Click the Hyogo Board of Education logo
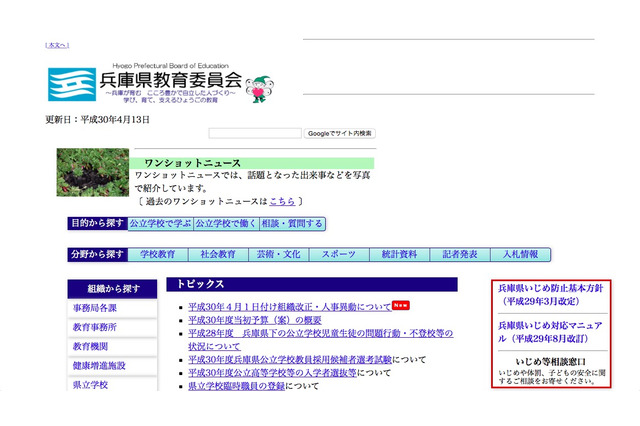The height and width of the screenshot is (426, 640). [145, 82]
